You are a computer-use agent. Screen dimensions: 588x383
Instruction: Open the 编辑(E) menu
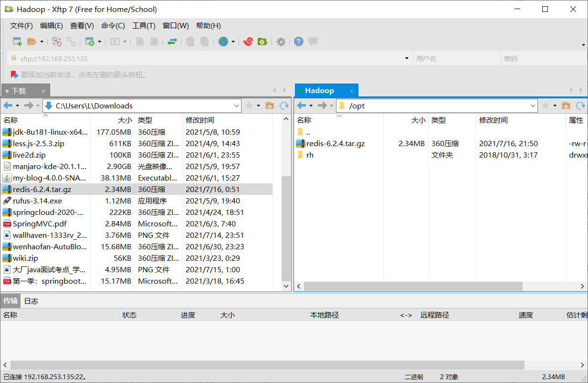tap(52, 26)
